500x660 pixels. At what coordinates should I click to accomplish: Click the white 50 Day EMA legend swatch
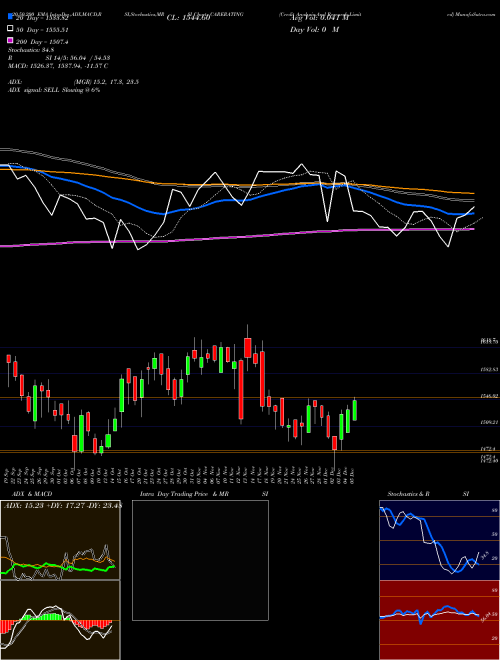(10, 29)
